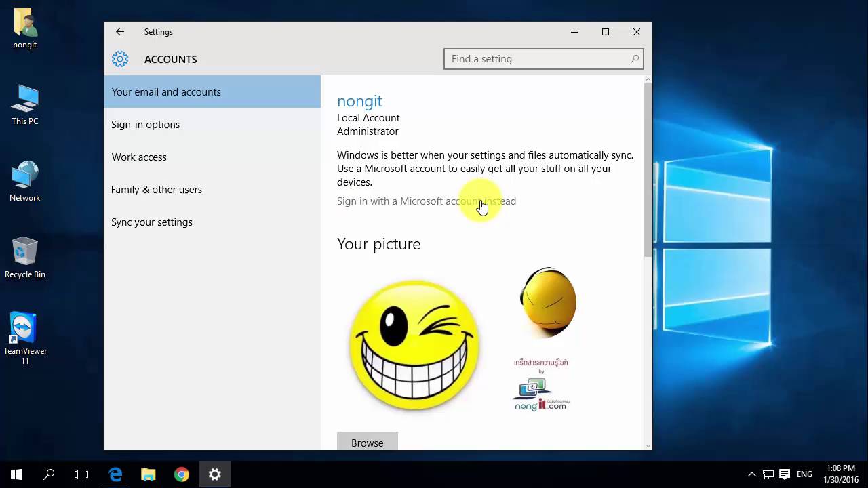
Task: Click the large winking smiley picture
Action: [x=414, y=344]
